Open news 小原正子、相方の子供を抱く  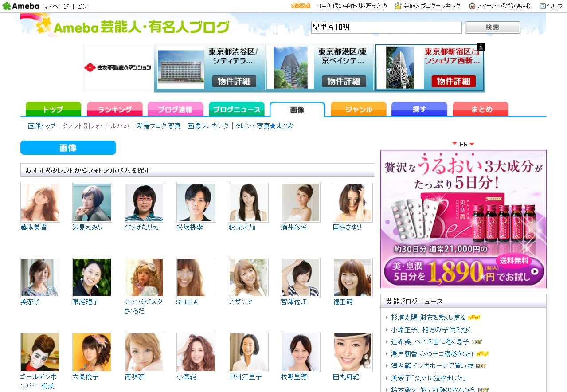431,330
